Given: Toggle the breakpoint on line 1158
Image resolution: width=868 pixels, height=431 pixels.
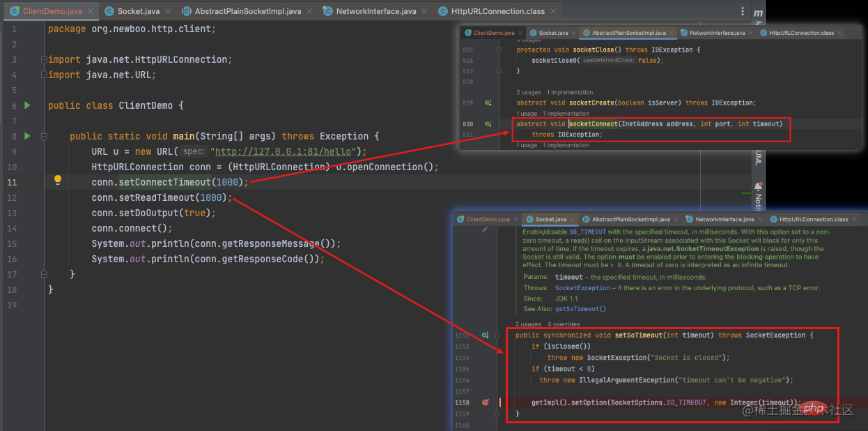Looking at the screenshot, I should click(486, 402).
